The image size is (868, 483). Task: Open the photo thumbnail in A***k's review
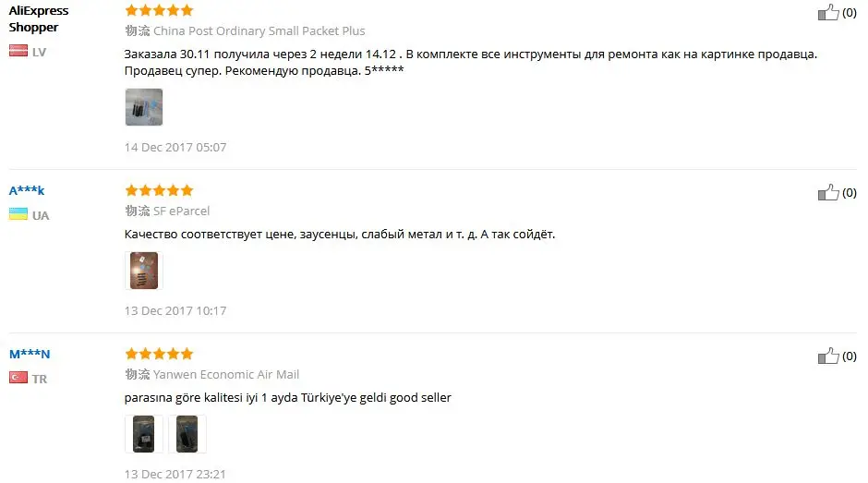click(144, 271)
